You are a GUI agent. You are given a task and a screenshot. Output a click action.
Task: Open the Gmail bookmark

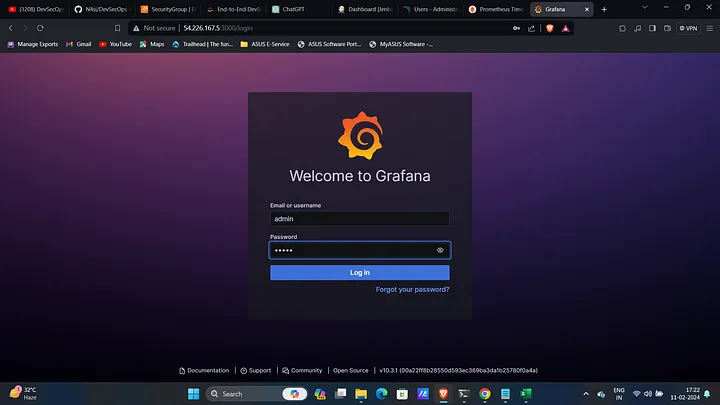[x=79, y=44]
